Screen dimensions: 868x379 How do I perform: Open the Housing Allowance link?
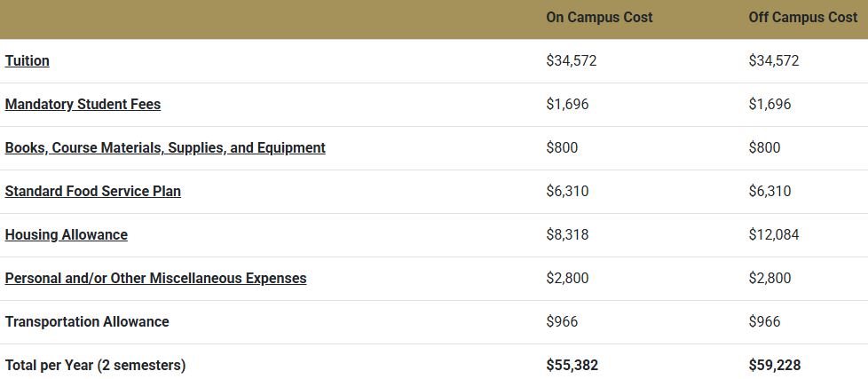[67, 235]
